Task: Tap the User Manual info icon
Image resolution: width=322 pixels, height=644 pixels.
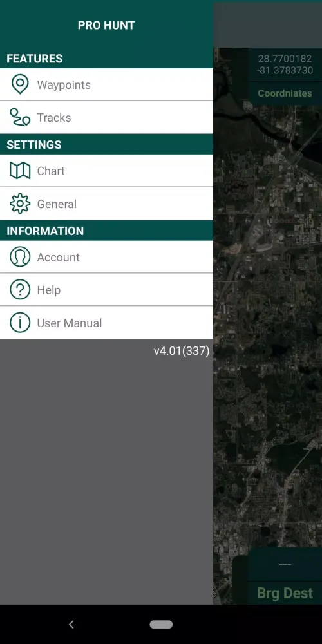Action: point(20,323)
